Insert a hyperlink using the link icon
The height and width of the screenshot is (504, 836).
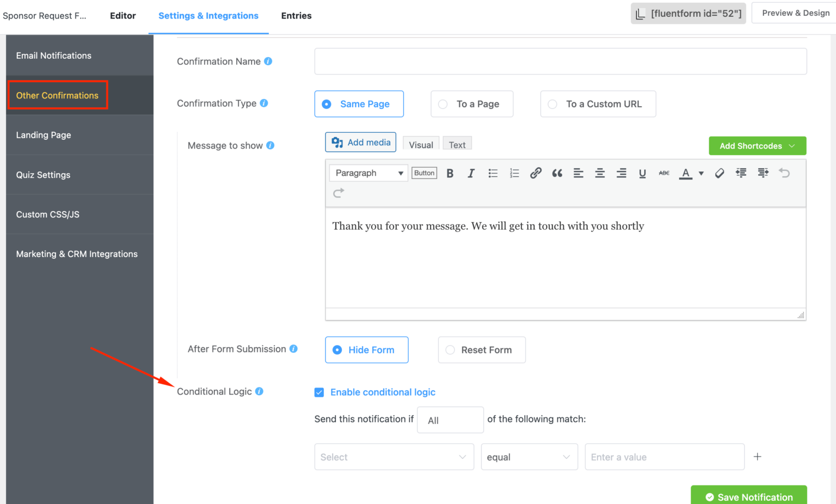[536, 173]
